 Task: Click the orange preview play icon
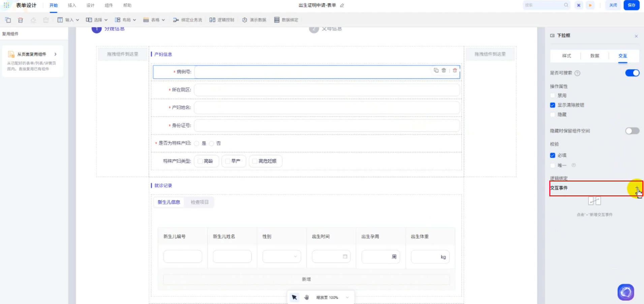(590, 5)
